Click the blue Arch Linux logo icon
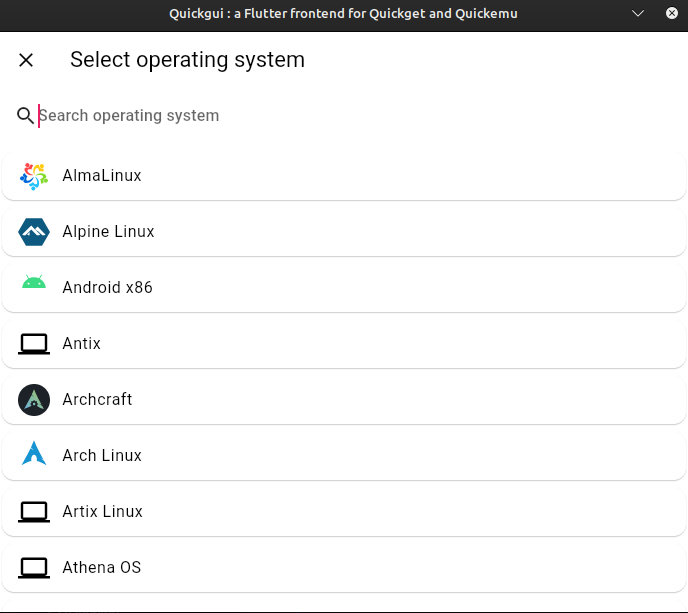This screenshot has width=688, height=613. [34, 456]
